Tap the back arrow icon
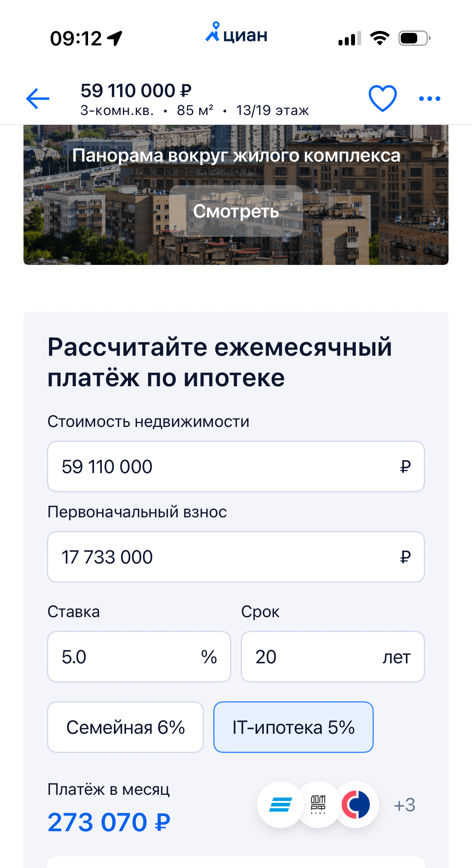Viewport: 472px width, 868px height. 38,99
